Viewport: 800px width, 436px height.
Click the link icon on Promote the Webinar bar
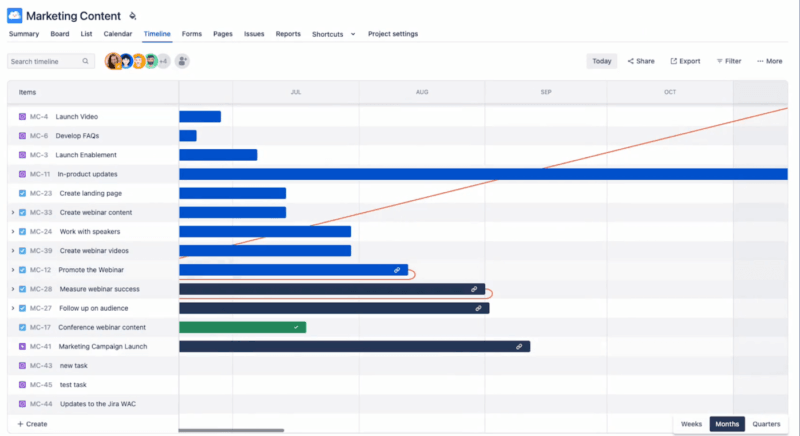click(x=397, y=270)
